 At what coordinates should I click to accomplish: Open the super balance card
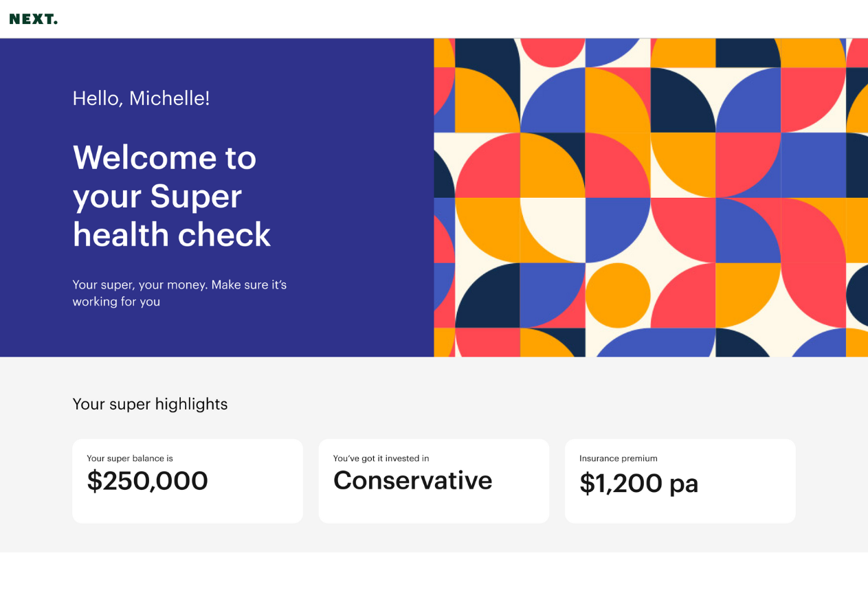pos(188,481)
